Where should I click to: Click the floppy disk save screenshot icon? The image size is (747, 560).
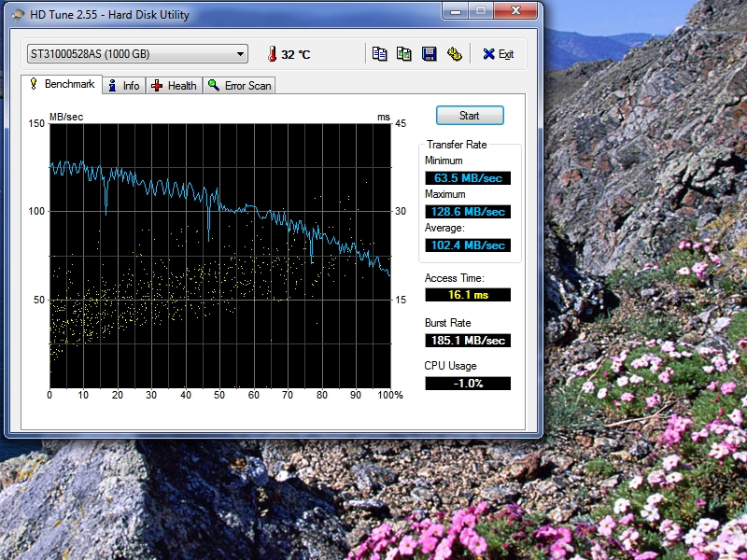pos(430,54)
